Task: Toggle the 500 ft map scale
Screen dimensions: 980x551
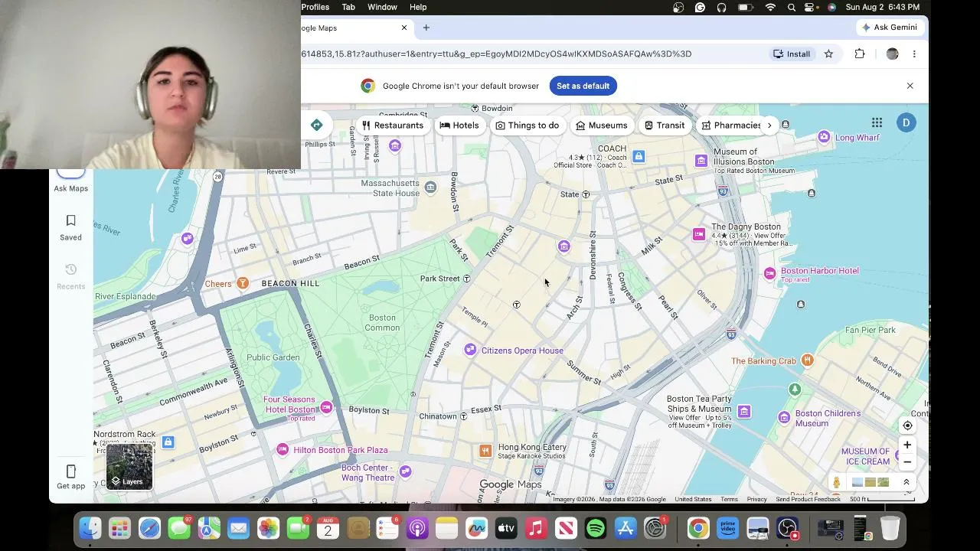Action: coord(882,499)
